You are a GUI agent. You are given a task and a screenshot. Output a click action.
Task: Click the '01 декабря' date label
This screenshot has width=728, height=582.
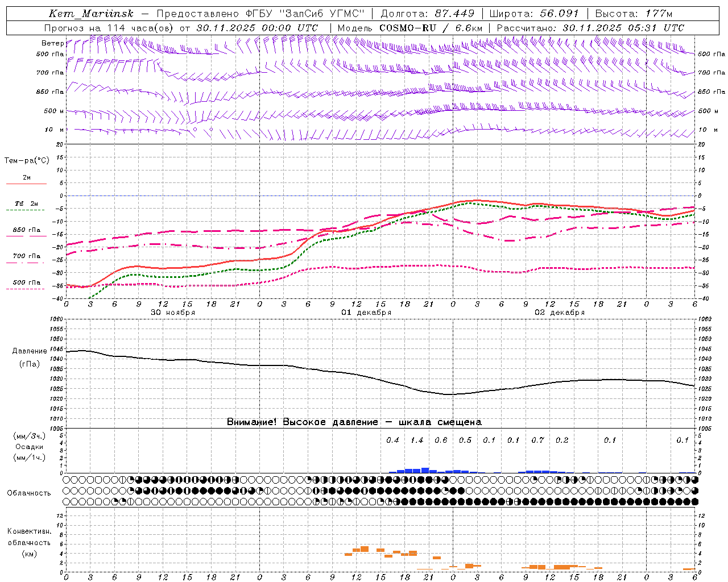[366, 313]
